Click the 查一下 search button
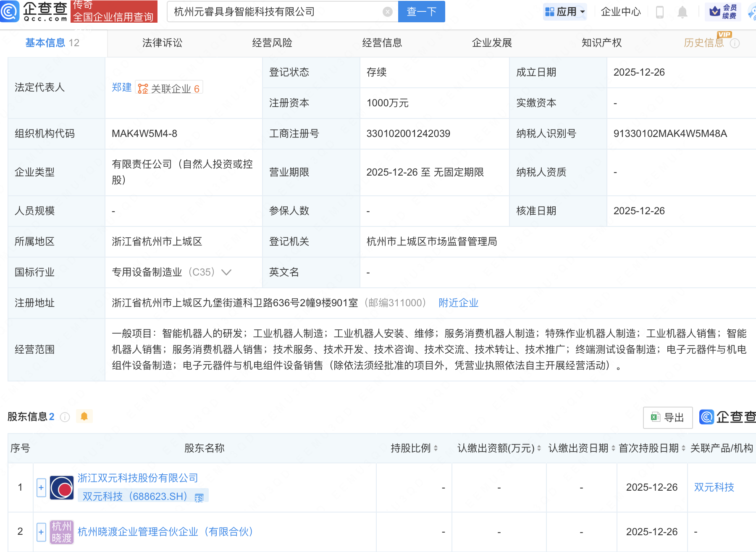The height and width of the screenshot is (552, 756). point(421,12)
